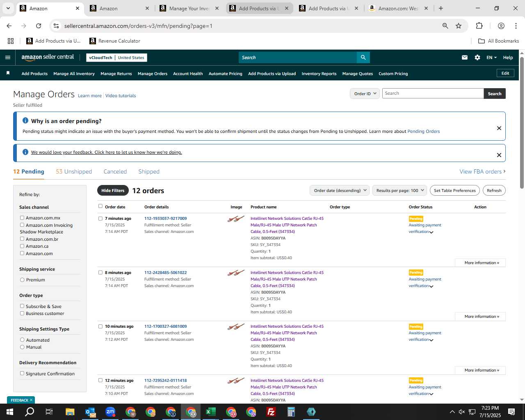525x420 pixels.
Task: Click Set Table Preferences button
Action: (x=455, y=190)
